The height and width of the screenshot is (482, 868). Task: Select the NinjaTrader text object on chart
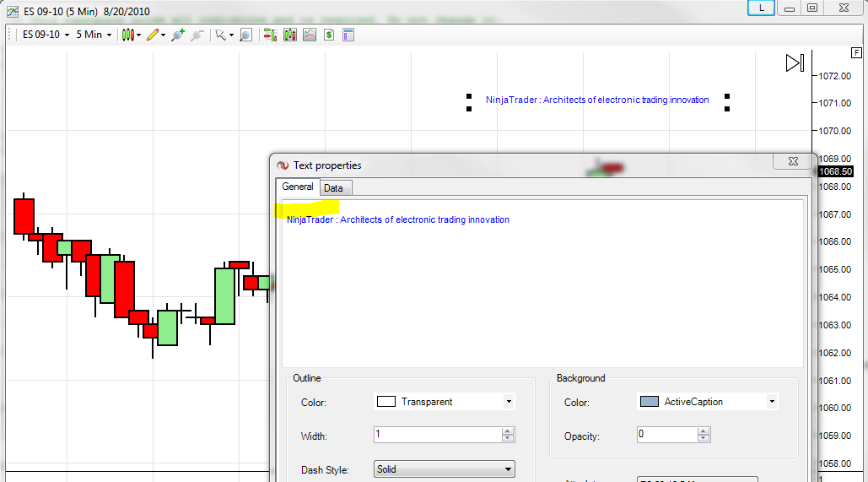click(597, 100)
